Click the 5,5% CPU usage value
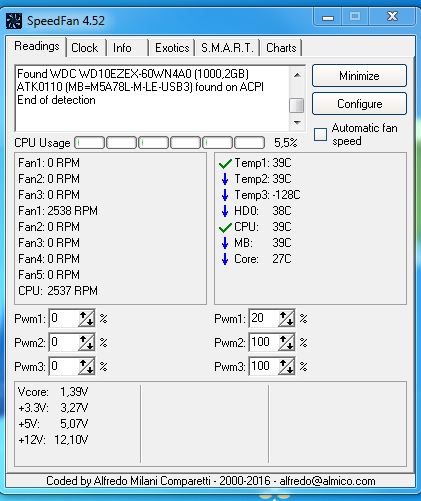Image resolution: width=421 pixels, height=501 pixels. point(286,143)
